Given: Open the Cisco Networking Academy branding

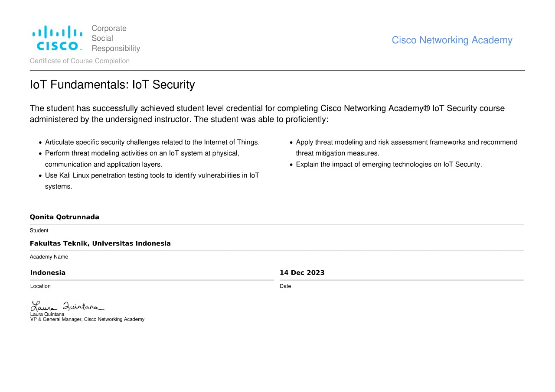Looking at the screenshot, I should [452, 40].
